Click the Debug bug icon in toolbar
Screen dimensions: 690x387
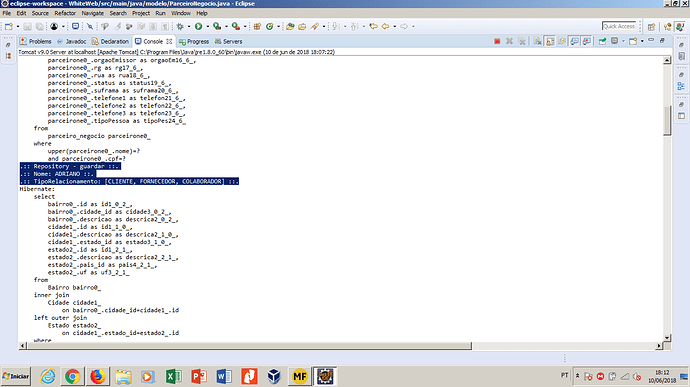tap(180, 26)
